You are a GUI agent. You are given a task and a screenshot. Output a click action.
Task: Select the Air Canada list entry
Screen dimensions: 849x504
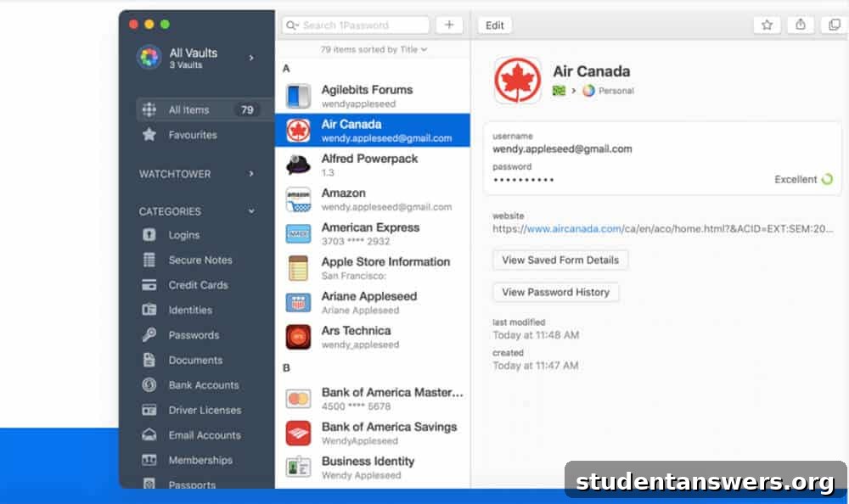(373, 130)
